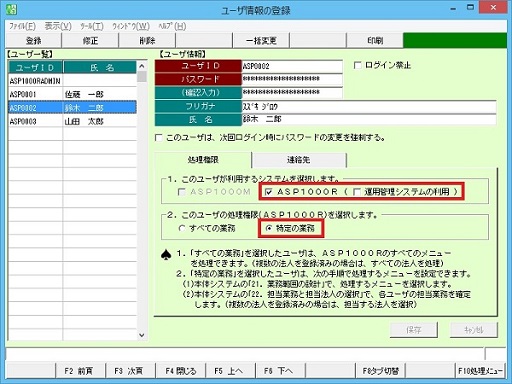Screen dimensions: 512x384
Task: Select user row ASP1000RADMIN
Action: pos(72,81)
